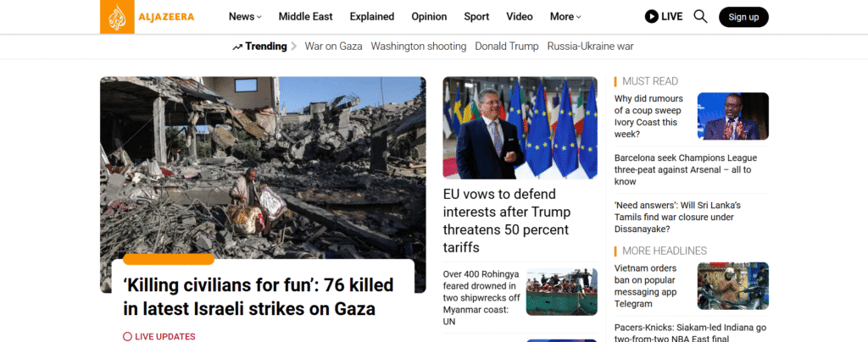Select Russia-Ukraine war trending link
Viewport: 868px width, 342px height.
coord(590,47)
